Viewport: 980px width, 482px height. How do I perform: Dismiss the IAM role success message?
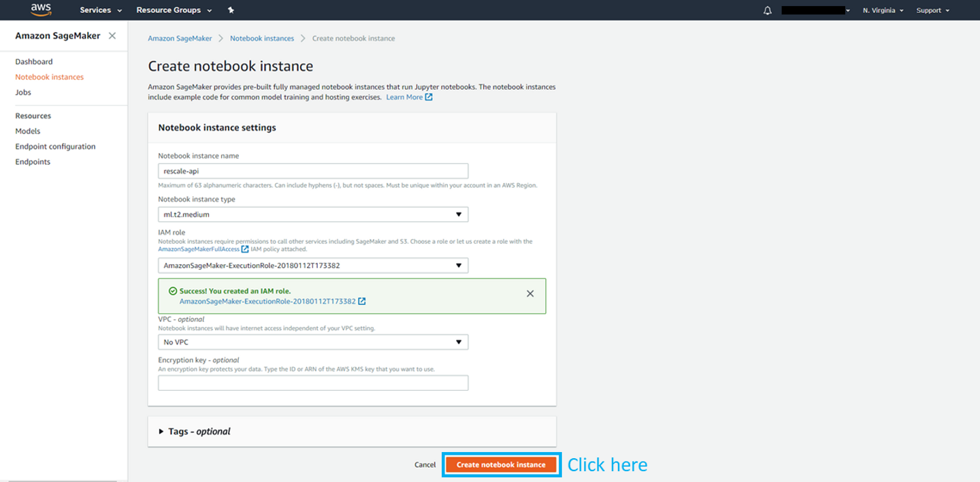click(x=530, y=293)
